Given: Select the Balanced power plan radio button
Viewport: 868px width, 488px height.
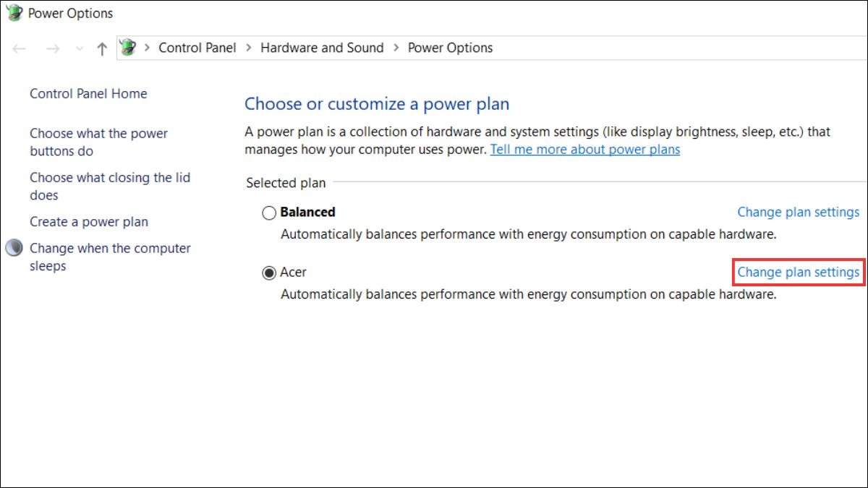Looking at the screenshot, I should click(x=269, y=213).
